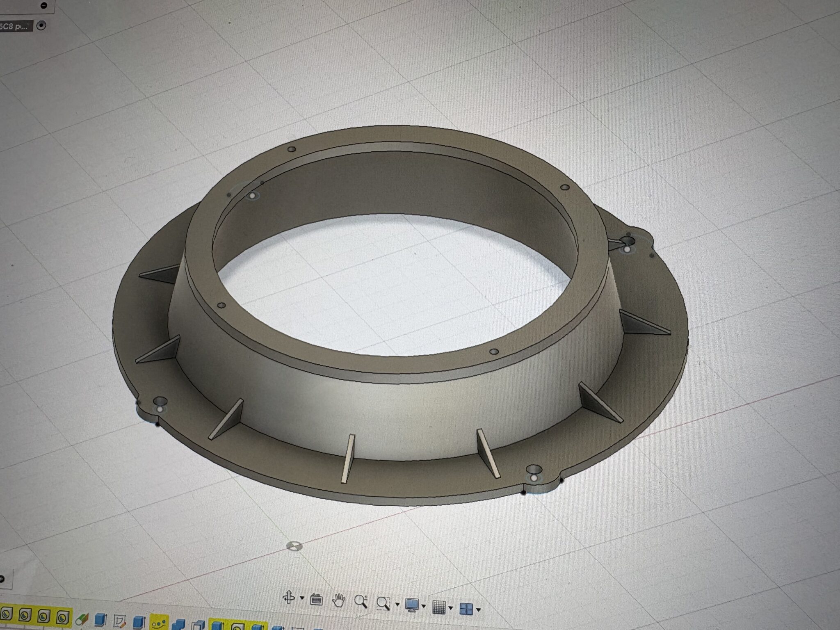Click the Look At camera icon
This screenshot has width=840, height=630.
pyautogui.click(x=315, y=600)
